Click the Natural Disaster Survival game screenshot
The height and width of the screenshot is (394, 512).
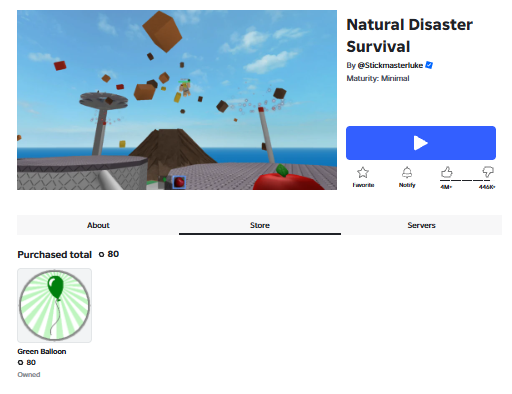tap(177, 100)
